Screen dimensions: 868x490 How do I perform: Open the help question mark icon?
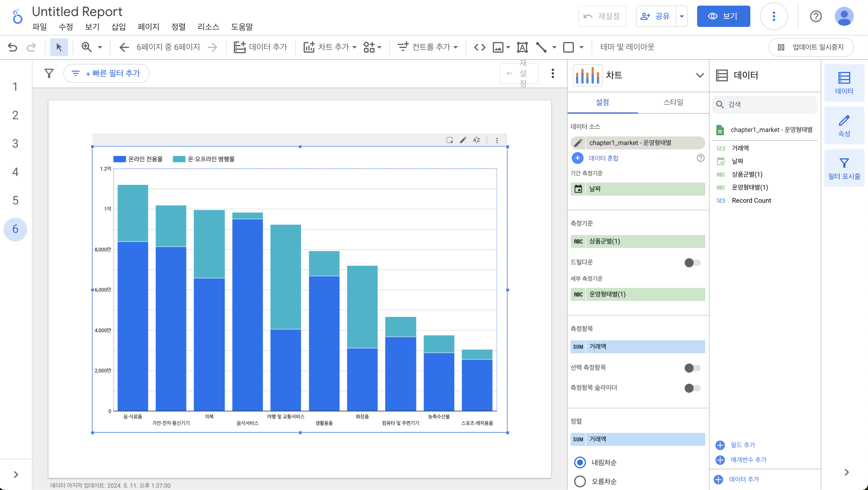(x=815, y=16)
